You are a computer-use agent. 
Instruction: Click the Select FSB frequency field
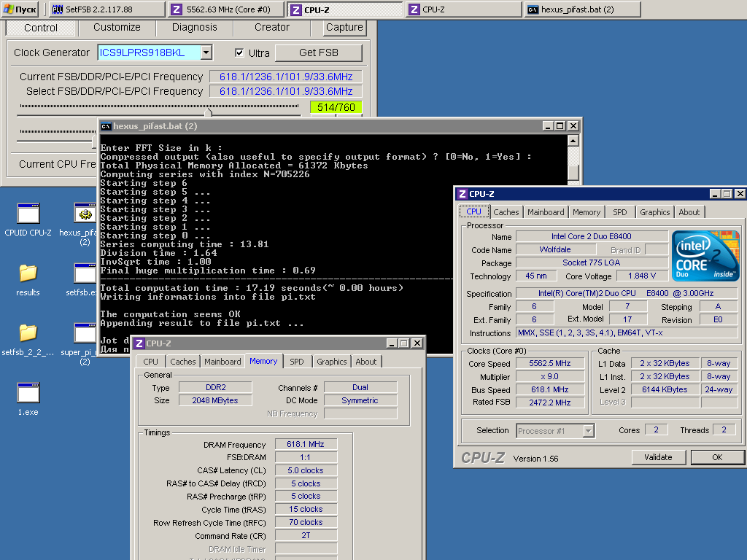286,91
